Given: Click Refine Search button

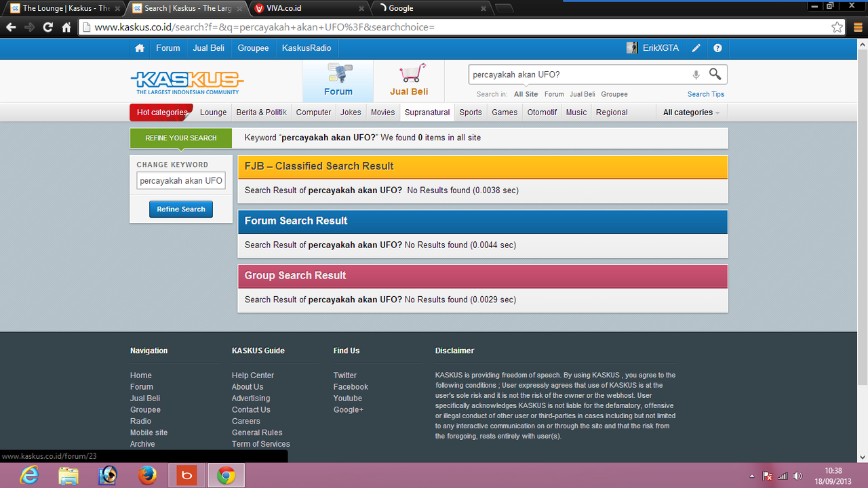Looking at the screenshot, I should pyautogui.click(x=181, y=209).
